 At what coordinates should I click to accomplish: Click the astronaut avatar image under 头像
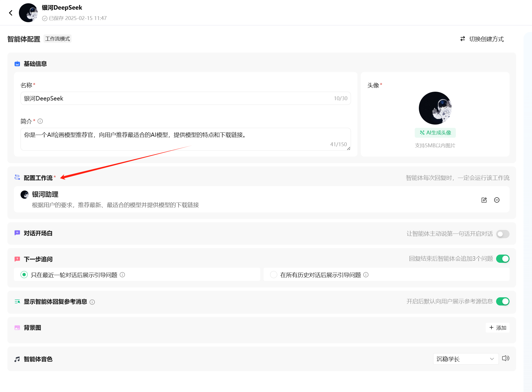435,108
